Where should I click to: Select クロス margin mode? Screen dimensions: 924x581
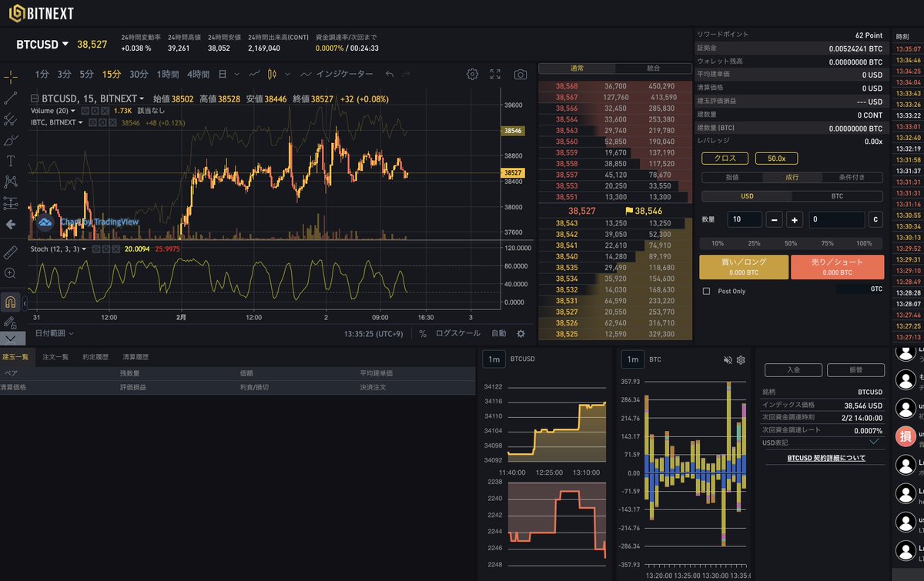coord(724,159)
